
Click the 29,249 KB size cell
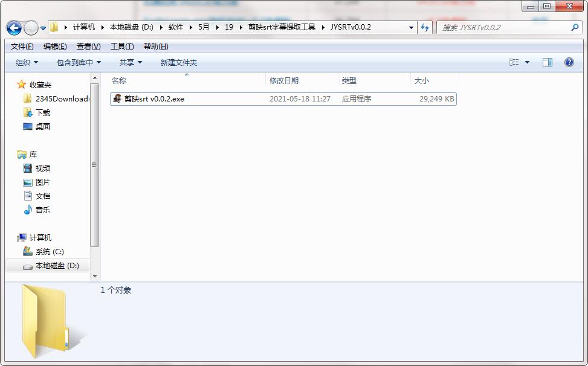tap(436, 99)
